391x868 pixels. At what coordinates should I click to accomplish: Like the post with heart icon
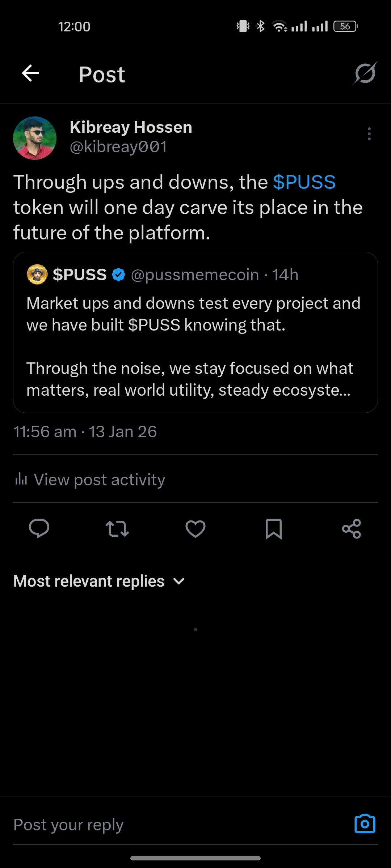(x=195, y=529)
